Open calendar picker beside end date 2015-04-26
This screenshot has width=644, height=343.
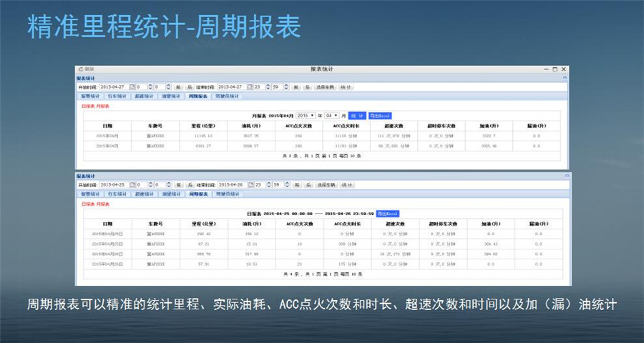click(250, 185)
